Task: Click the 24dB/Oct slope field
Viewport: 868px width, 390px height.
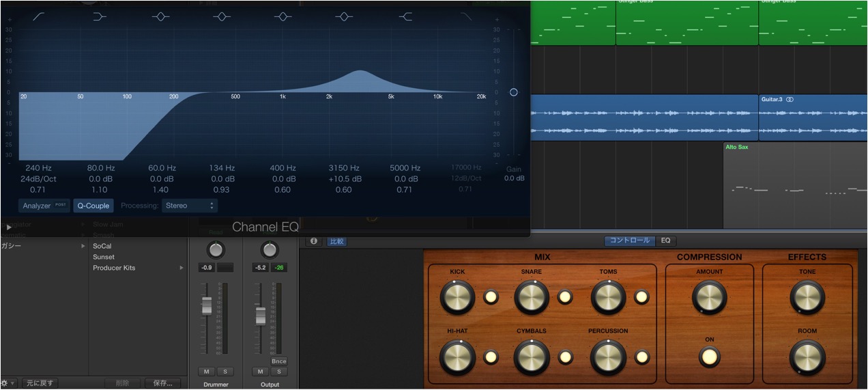Action: coord(38,179)
